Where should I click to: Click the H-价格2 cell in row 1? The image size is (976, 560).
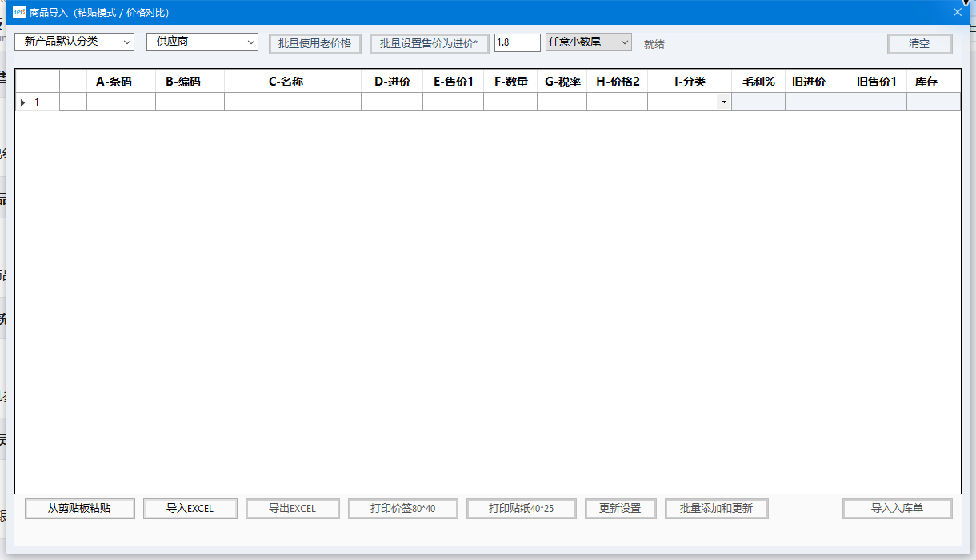coord(617,102)
